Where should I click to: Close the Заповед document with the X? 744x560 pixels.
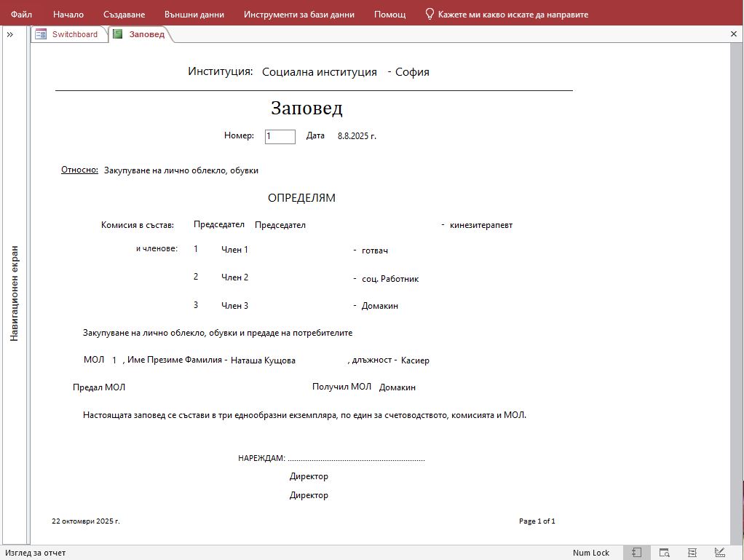click(x=733, y=33)
